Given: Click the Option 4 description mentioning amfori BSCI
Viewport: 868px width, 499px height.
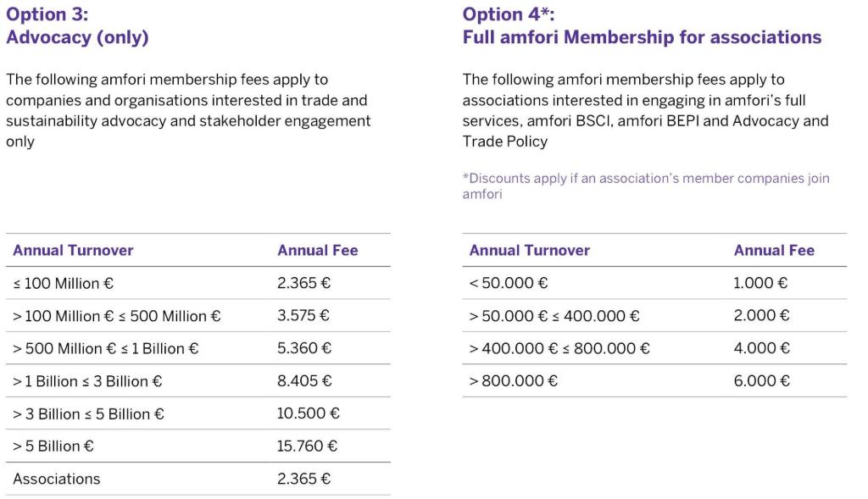Looking at the screenshot, I should (645, 110).
